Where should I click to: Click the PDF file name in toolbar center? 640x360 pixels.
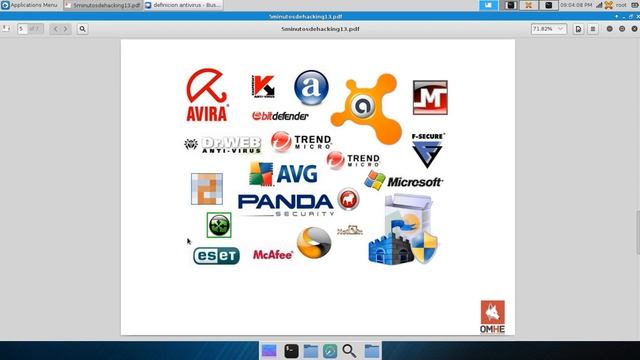point(320,29)
